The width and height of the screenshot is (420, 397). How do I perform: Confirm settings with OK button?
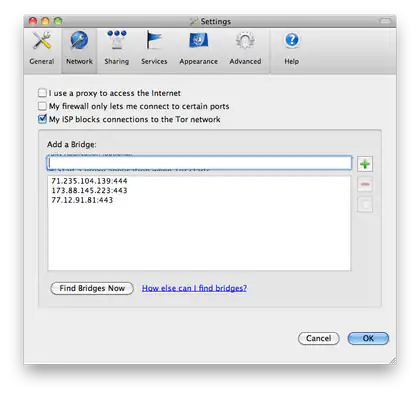click(368, 338)
